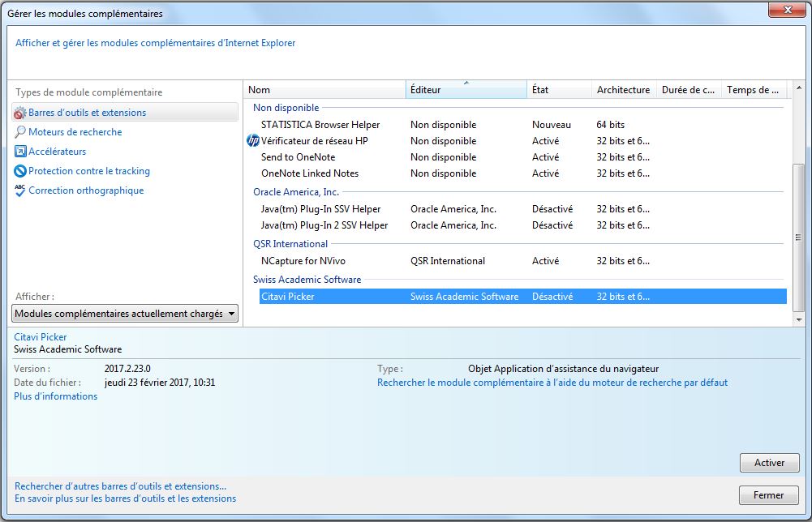Click the version value 2017.2.23.0
The height and width of the screenshot is (522, 812).
click(x=127, y=369)
